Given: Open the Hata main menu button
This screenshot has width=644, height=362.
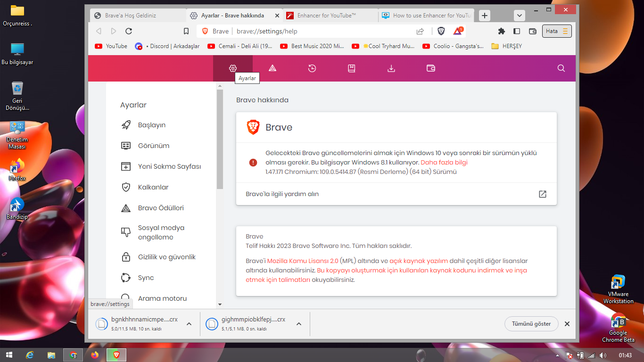Looking at the screenshot, I should 557,31.
